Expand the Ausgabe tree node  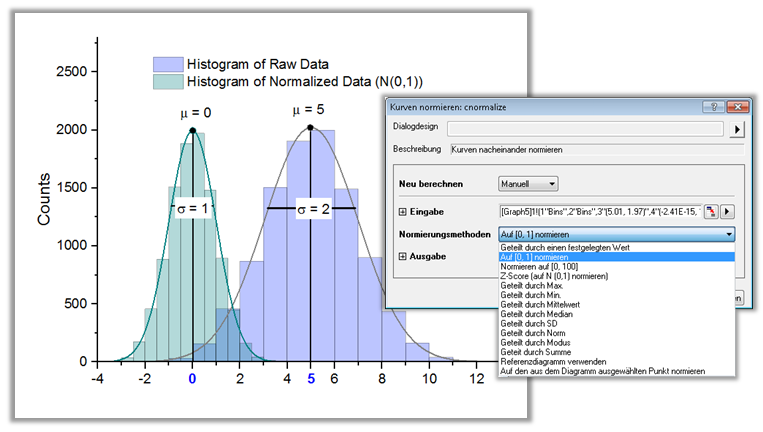pos(403,257)
